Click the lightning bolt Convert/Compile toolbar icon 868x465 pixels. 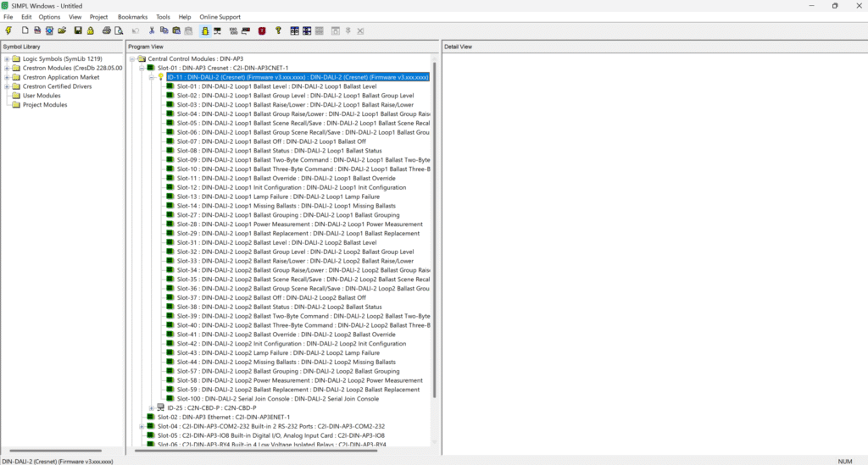[8, 31]
